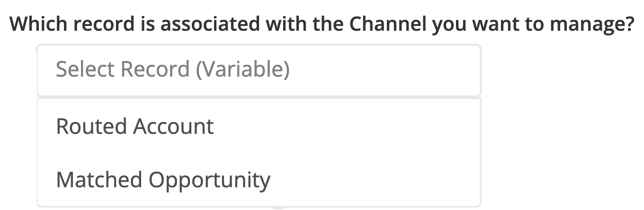This screenshot has height=210, width=644.
Task: Pick Routed Account as the record variable
Action: coord(135,127)
